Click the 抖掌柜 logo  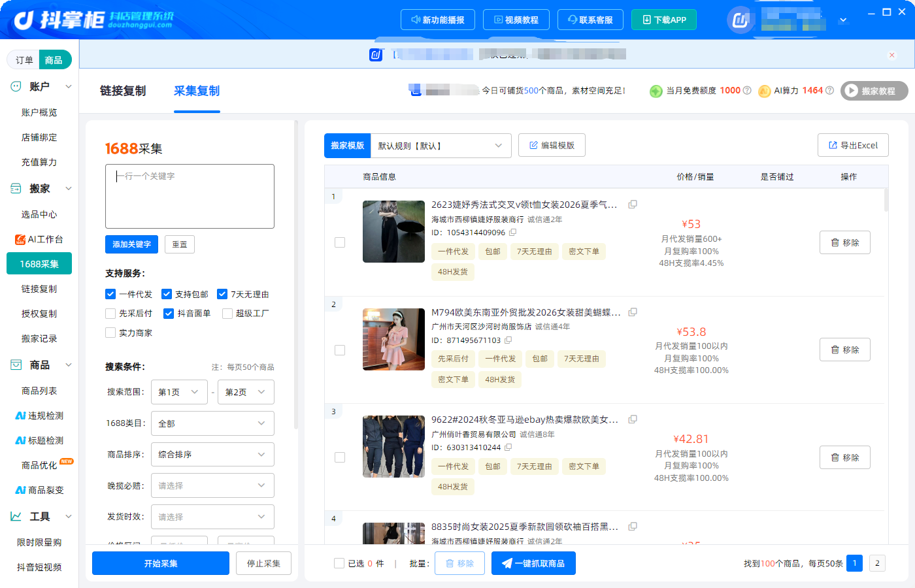click(x=93, y=20)
